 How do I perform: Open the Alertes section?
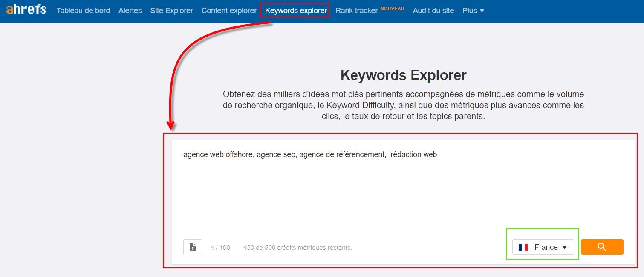(x=130, y=11)
